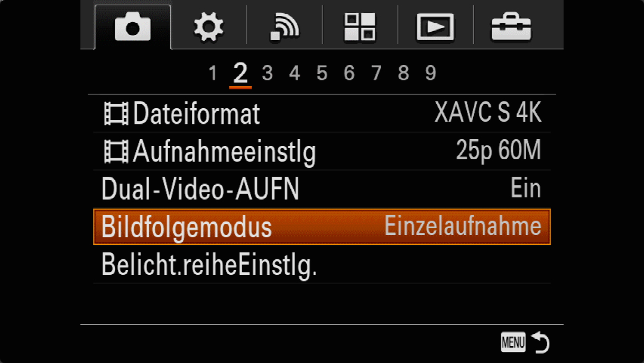644x363 pixels.
Task: Open the application grid tab
Action: [360, 27]
